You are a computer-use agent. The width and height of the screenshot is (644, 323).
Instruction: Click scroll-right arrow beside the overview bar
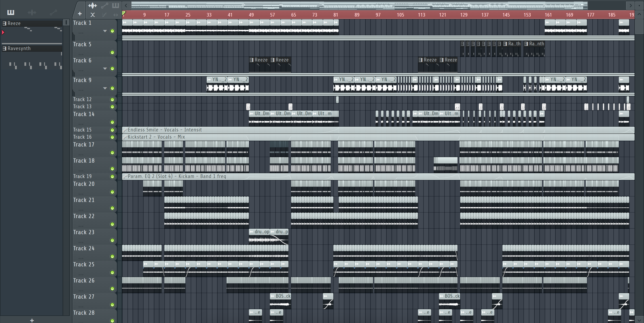coord(631,5)
